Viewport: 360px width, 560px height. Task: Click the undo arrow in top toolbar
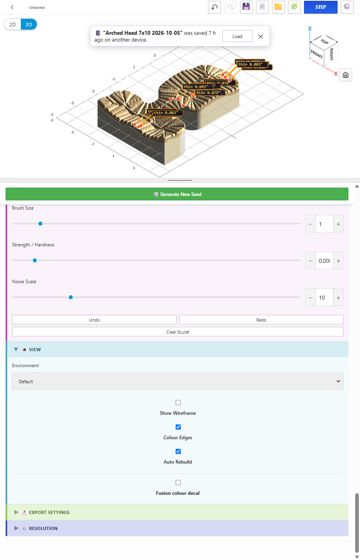click(x=214, y=7)
